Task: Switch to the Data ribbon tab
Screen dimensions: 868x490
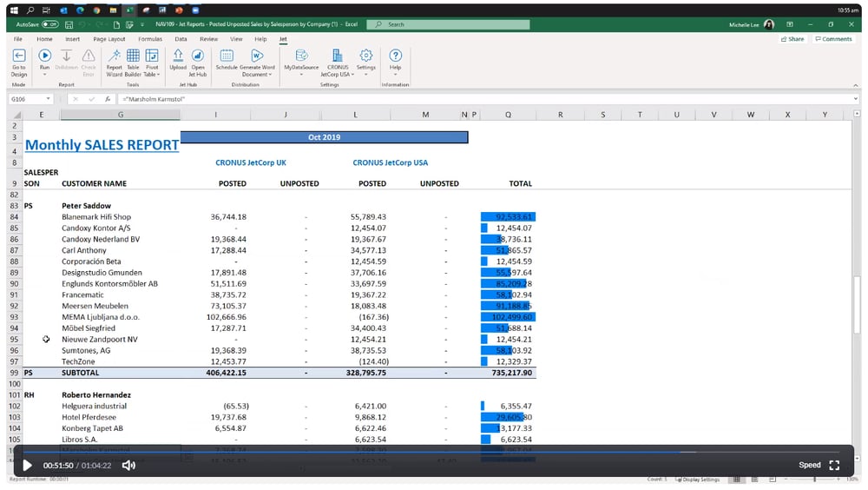Action: coord(181,39)
